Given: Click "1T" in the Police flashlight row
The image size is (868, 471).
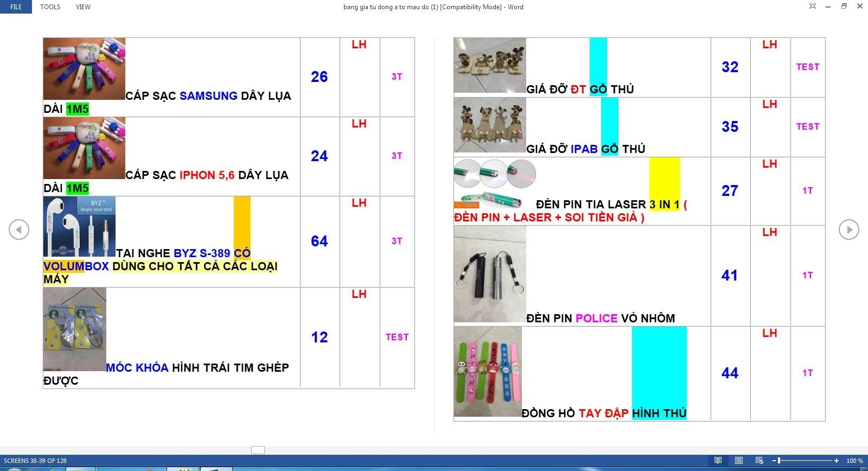Looking at the screenshot, I should [x=808, y=276].
